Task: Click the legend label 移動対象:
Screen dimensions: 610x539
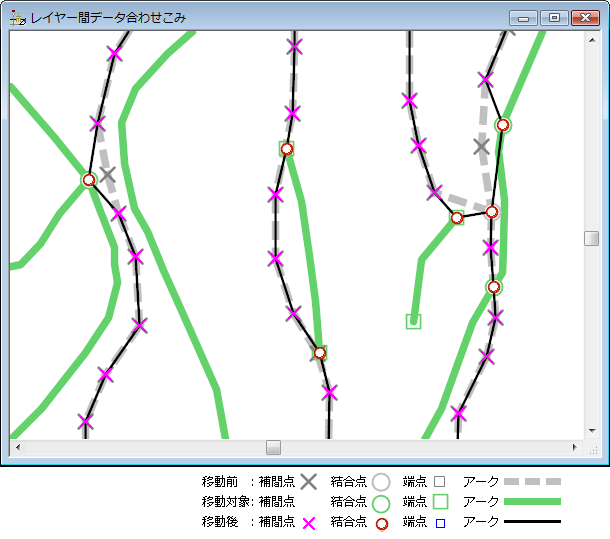Action: click(x=226, y=502)
